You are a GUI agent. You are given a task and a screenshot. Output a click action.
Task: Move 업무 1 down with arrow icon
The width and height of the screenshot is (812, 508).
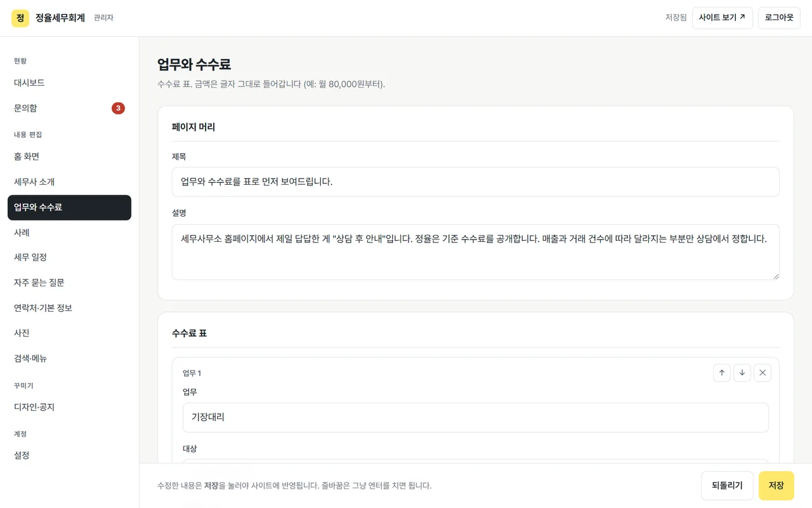coord(742,373)
